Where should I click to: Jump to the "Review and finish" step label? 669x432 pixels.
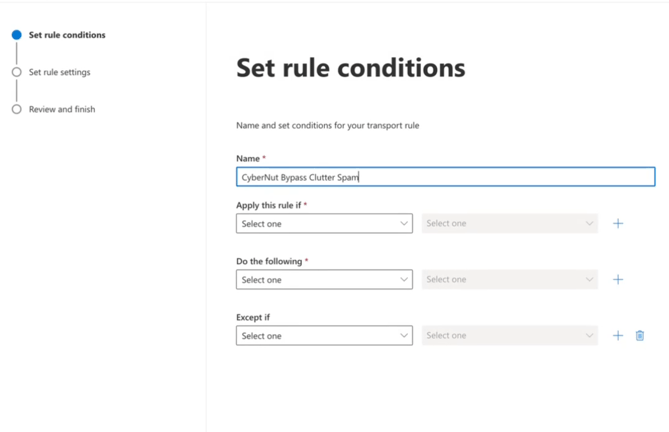pyautogui.click(x=62, y=109)
